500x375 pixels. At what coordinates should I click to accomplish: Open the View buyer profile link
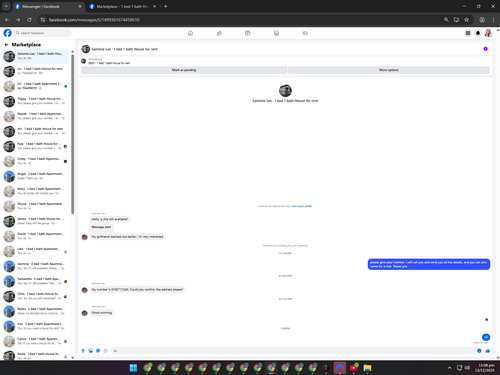tap(302, 206)
